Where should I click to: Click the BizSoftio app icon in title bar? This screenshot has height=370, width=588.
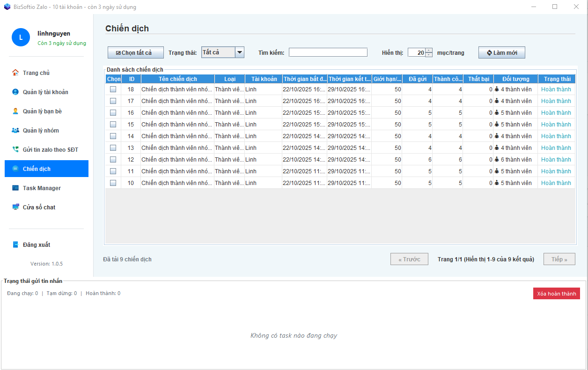7,7
